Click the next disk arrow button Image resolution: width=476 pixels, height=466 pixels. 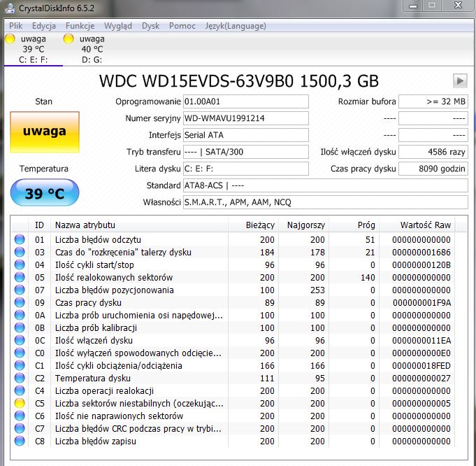tap(460, 81)
